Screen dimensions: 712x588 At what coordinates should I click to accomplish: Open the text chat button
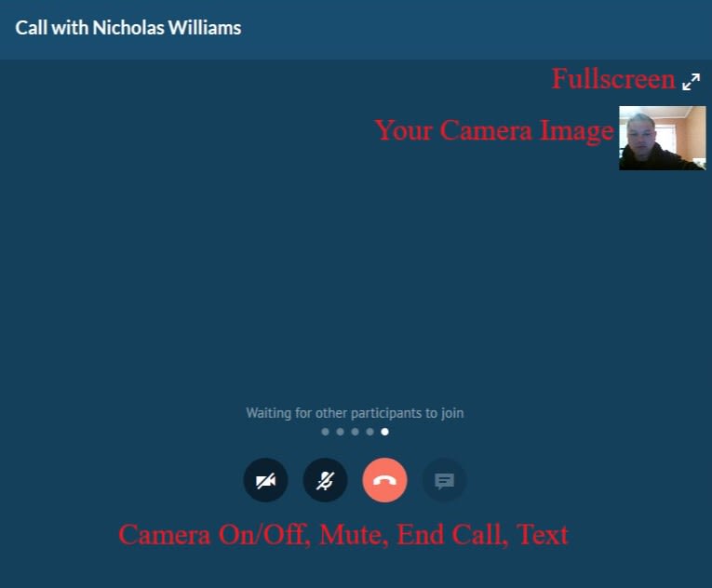coord(444,480)
